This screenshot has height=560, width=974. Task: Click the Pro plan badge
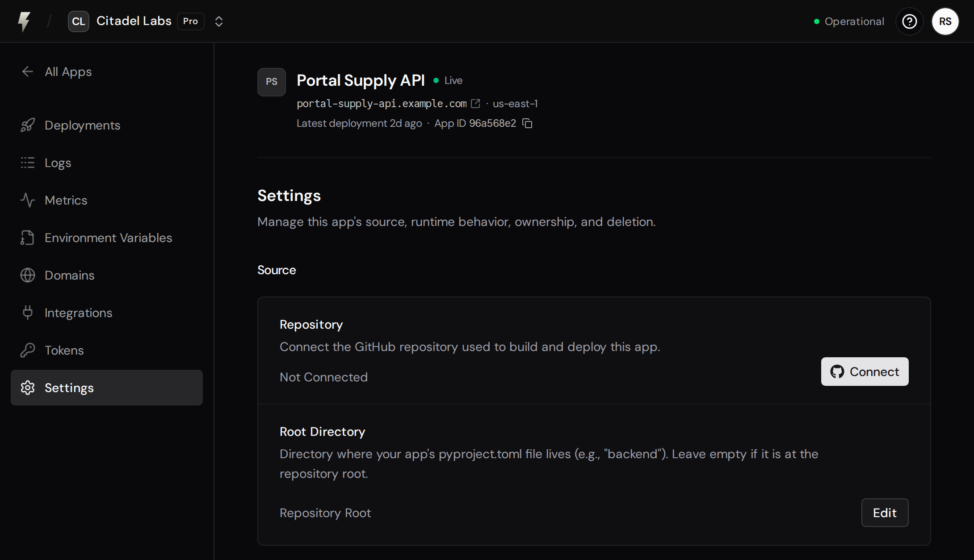click(x=191, y=21)
